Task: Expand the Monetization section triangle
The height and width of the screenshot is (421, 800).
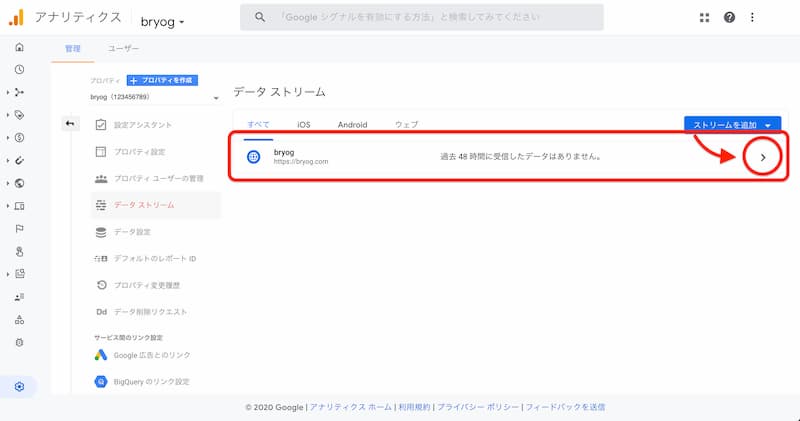Action: 8,138
